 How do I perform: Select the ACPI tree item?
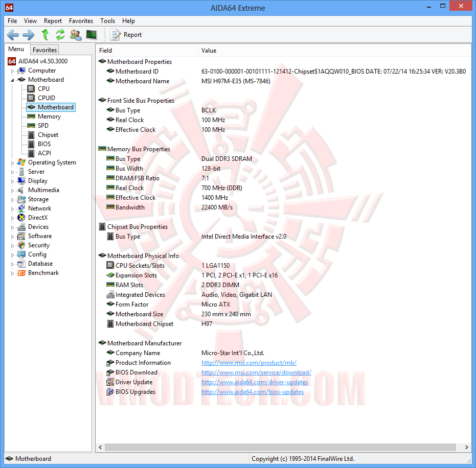[44, 153]
